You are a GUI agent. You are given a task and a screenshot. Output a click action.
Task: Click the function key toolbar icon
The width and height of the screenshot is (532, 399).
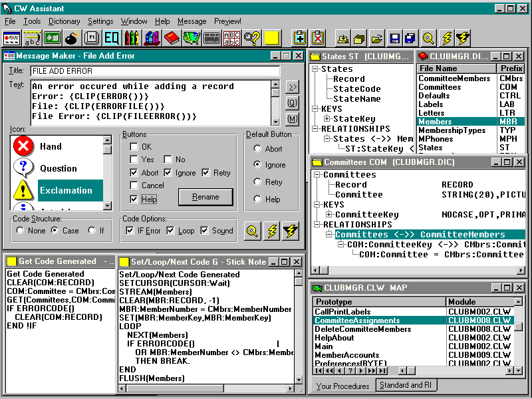click(x=91, y=38)
